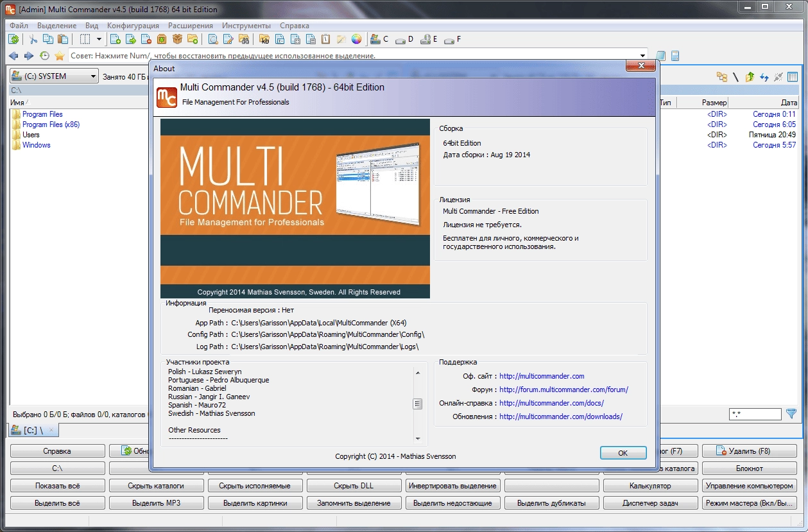The height and width of the screenshot is (532, 808).
Task: Click the delete file icon with red mark
Action: [146, 39]
